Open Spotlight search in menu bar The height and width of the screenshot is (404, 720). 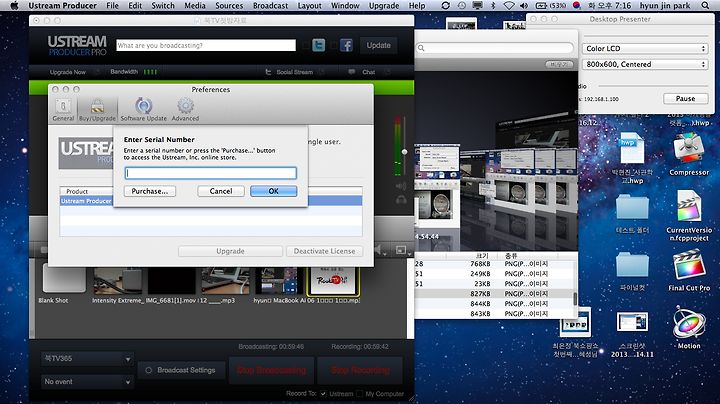[x=705, y=6]
